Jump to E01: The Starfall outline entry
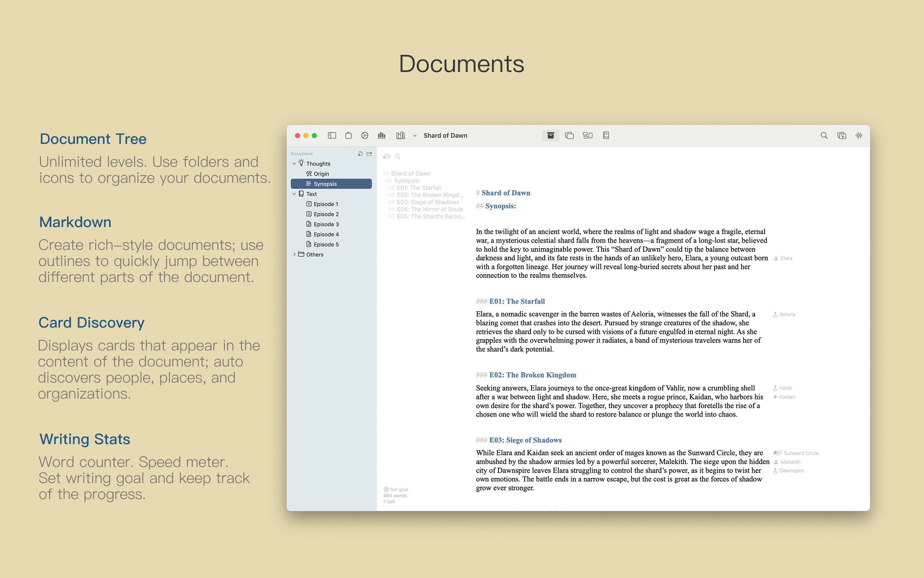Screen dimensions: 924x578 [415, 188]
